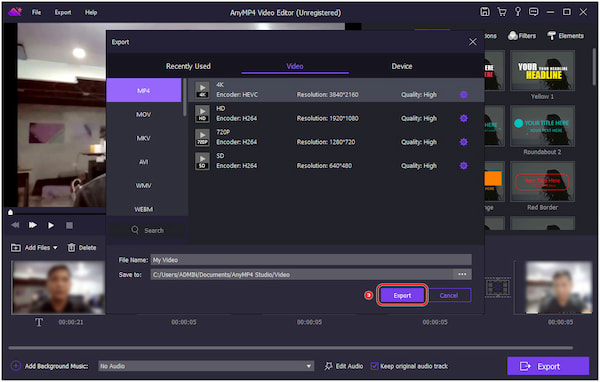
Task: Click the add background music plus icon
Action: pos(16,366)
